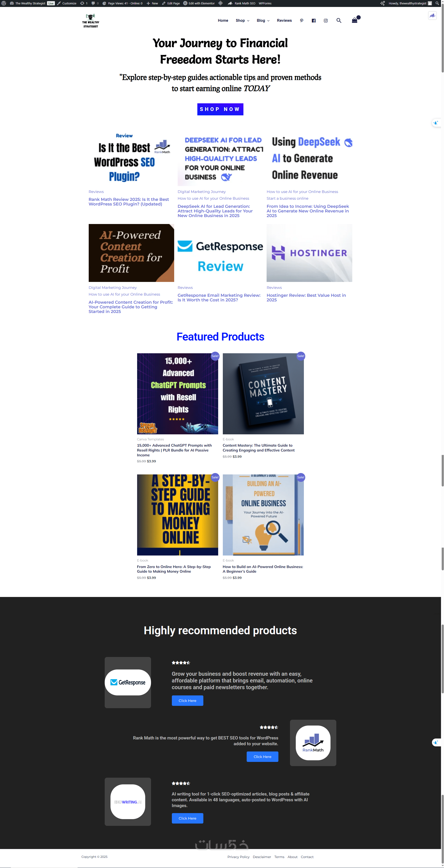The image size is (444, 868).
Task: Select Edit with Elementor in admin bar
Action: pos(199,3)
